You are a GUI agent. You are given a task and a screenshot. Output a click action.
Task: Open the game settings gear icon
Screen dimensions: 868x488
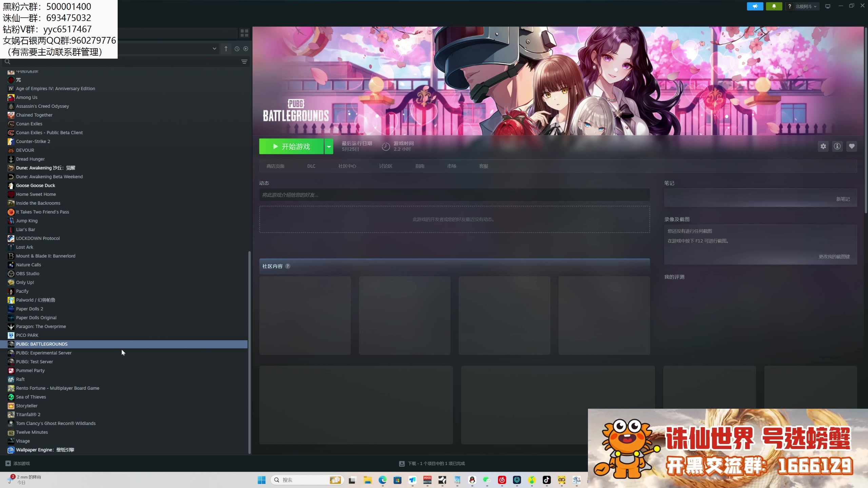823,146
